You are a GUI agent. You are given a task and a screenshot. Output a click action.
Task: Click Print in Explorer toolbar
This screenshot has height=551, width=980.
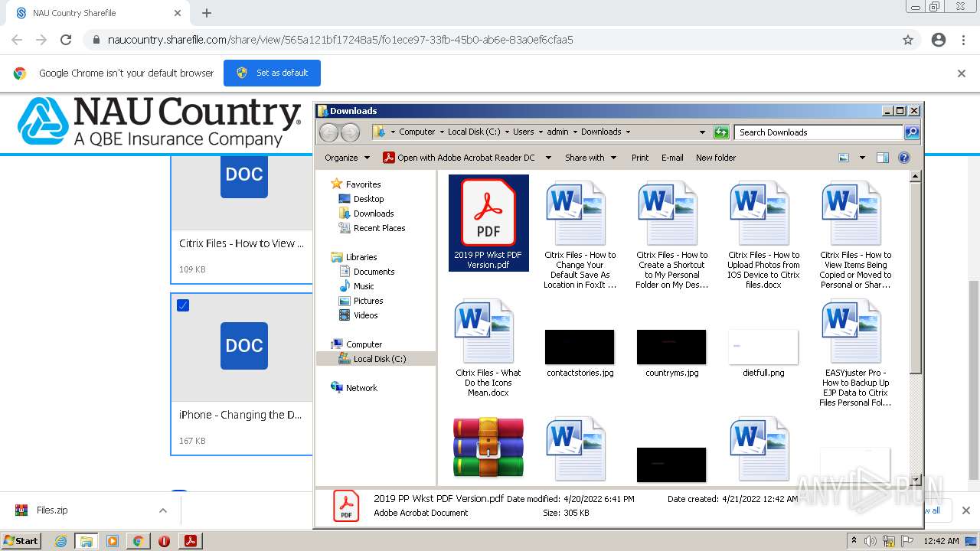[640, 158]
